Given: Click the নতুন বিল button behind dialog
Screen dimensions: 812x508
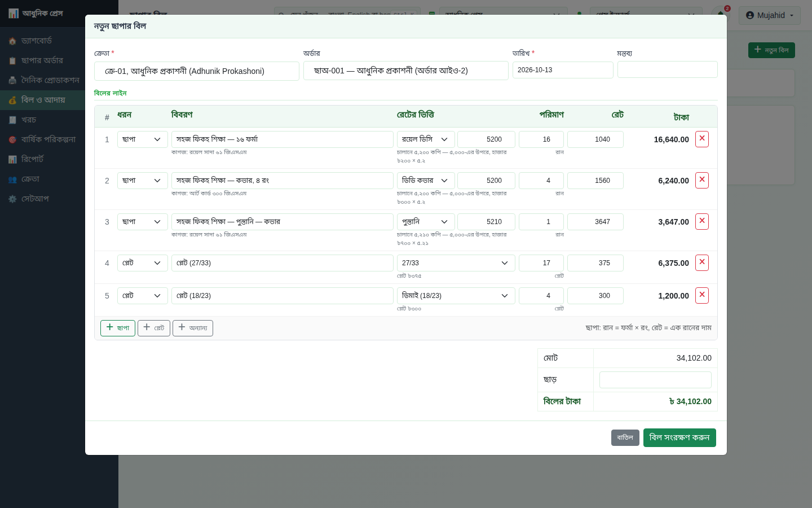Looking at the screenshot, I should [x=771, y=50].
